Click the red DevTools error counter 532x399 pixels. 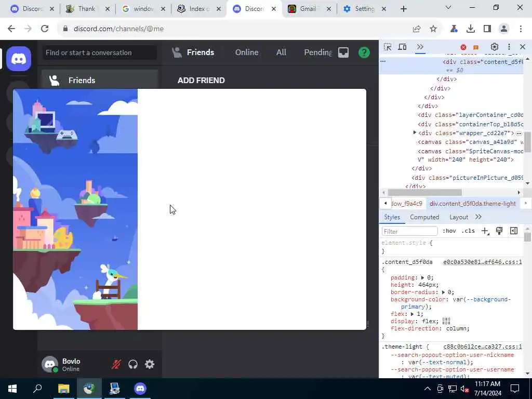pos(463,47)
